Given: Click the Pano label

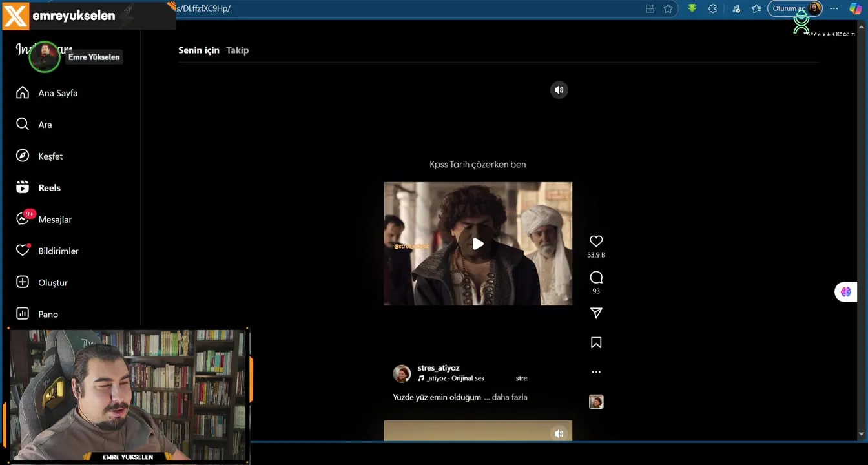Looking at the screenshot, I should click(x=48, y=315).
